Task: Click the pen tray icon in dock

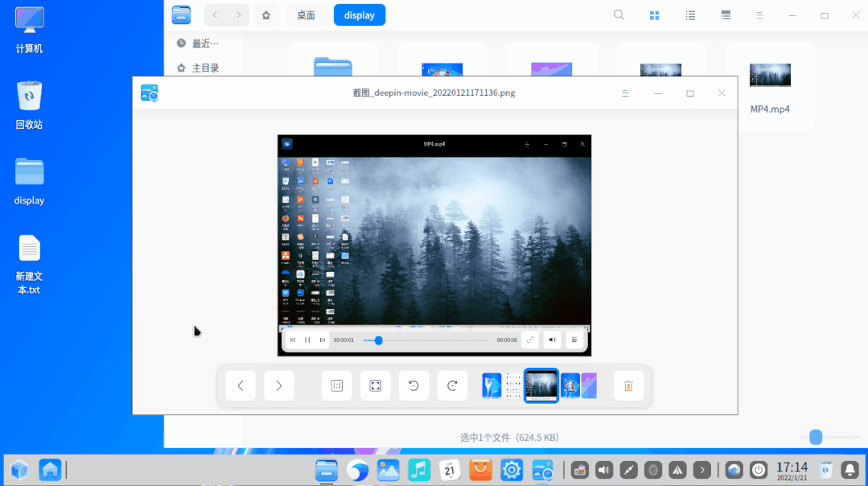Action: pos(628,471)
